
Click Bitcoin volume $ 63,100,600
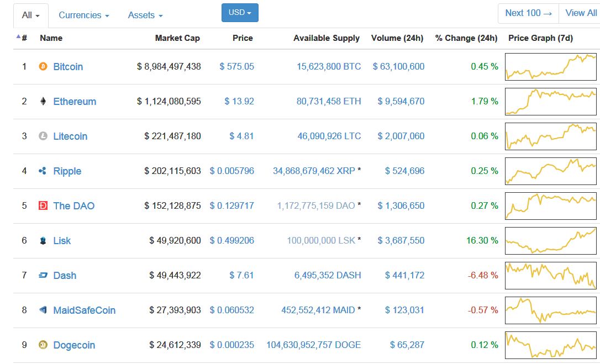399,67
